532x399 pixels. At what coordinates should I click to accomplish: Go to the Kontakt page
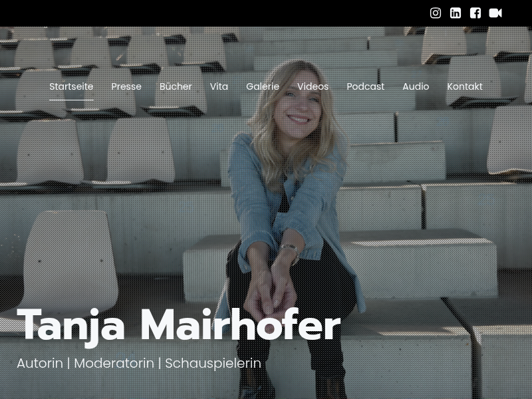click(x=464, y=86)
